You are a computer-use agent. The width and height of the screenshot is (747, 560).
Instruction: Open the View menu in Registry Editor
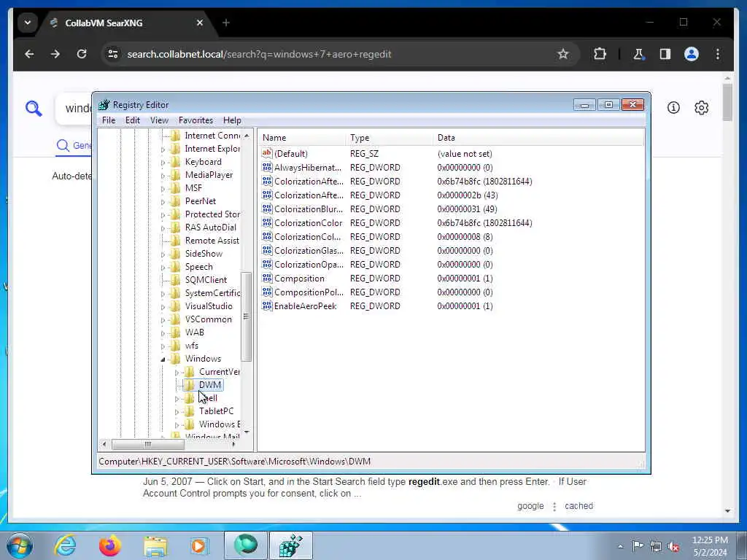159,120
